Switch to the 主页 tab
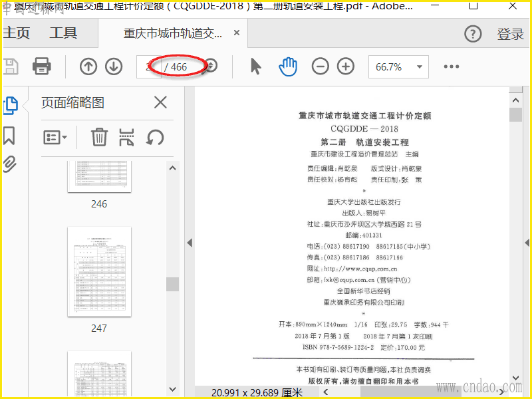This screenshot has width=532, height=399. pyautogui.click(x=16, y=33)
